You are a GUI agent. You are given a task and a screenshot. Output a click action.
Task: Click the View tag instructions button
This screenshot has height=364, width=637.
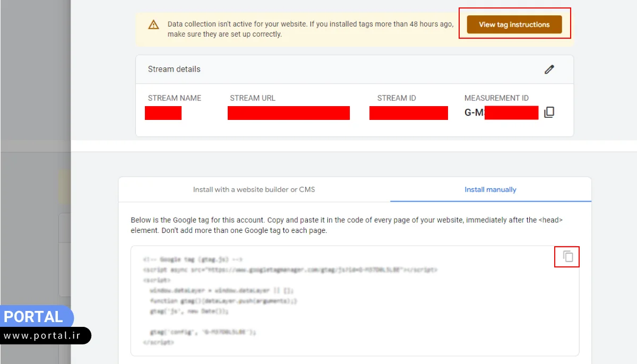[x=514, y=24]
